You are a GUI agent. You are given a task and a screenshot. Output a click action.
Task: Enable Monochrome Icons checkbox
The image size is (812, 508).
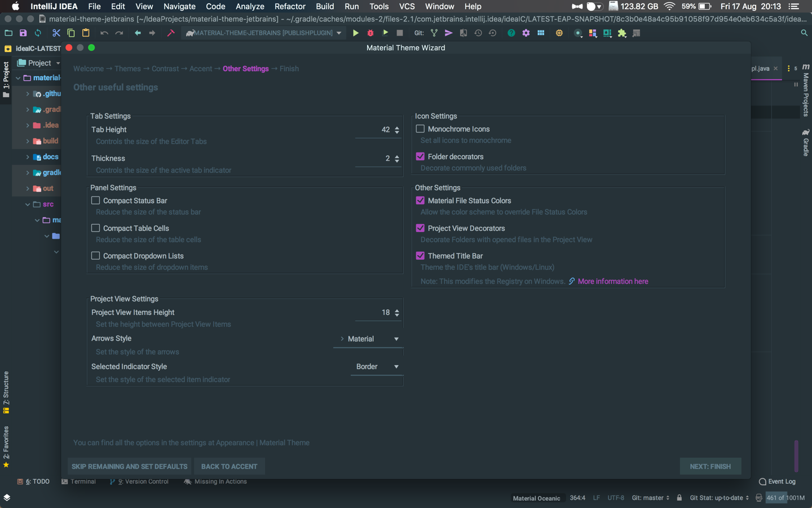(420, 129)
